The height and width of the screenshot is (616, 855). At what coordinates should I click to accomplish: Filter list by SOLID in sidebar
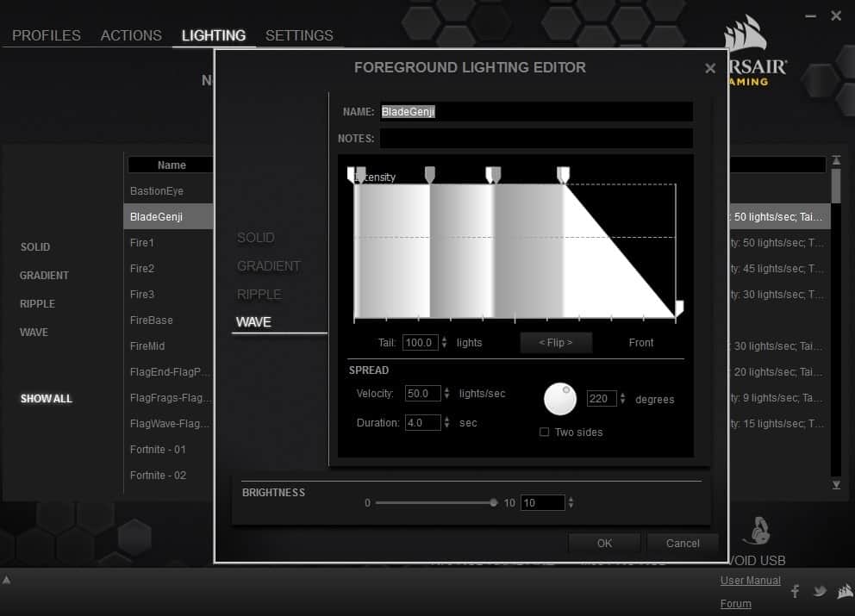point(34,247)
